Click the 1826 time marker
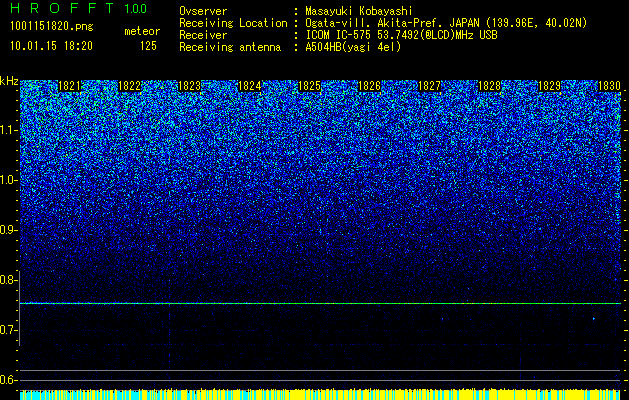The height and width of the screenshot is (400, 629). click(369, 86)
